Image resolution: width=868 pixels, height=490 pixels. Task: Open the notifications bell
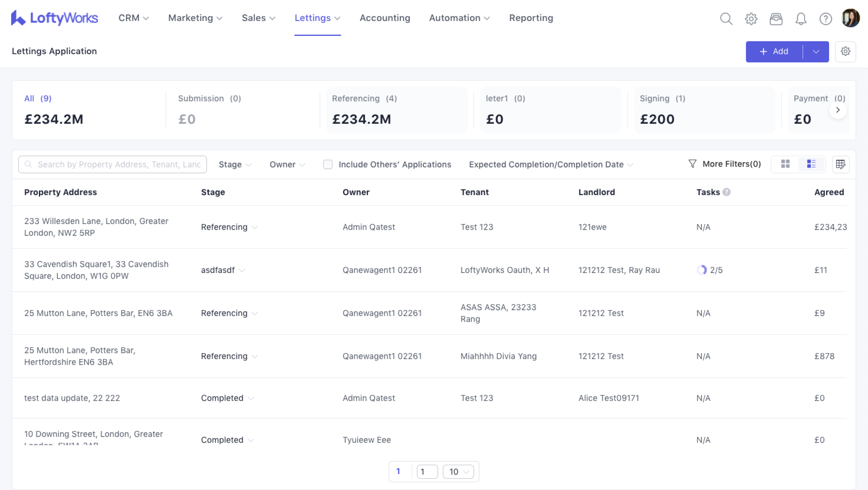coord(801,19)
